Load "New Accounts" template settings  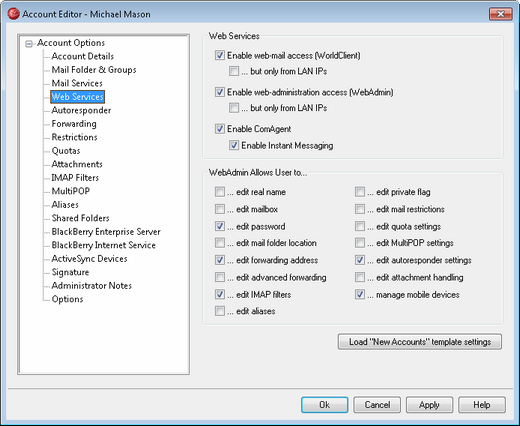click(420, 342)
